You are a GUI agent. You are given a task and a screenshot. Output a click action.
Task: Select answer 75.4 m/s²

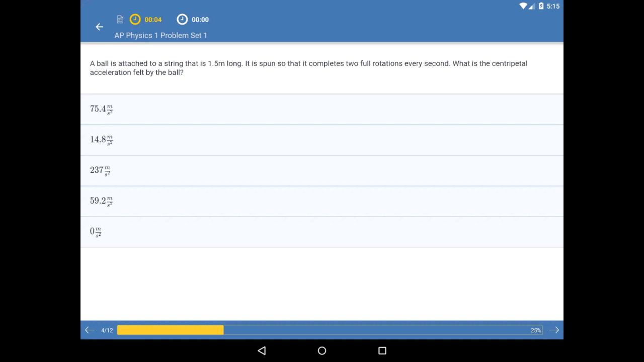[322, 109]
